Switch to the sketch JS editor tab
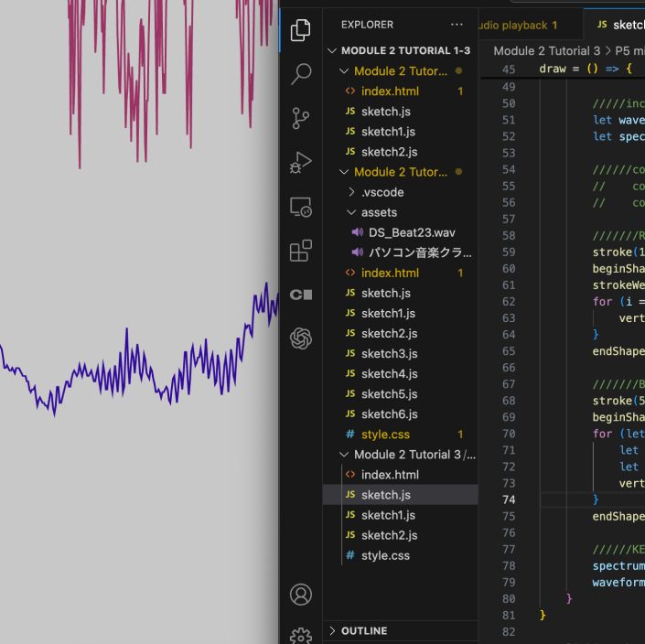The width and height of the screenshot is (645, 644). tap(615, 25)
